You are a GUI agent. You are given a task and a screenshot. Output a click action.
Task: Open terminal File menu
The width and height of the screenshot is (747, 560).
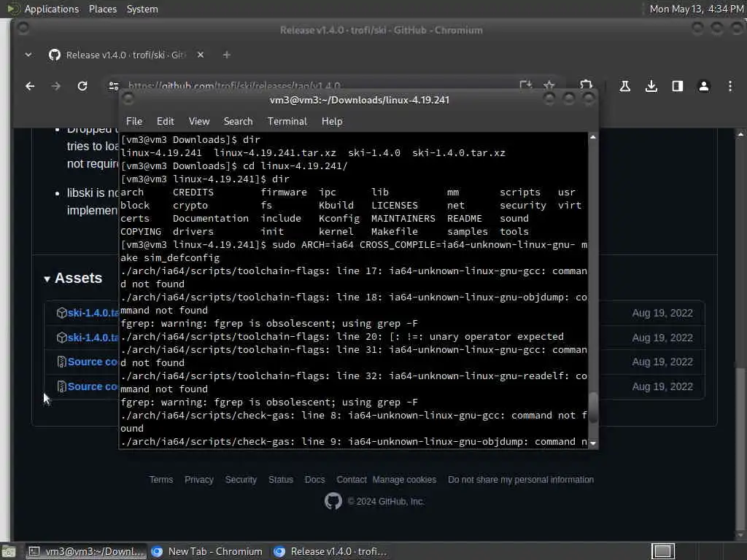[x=134, y=122]
